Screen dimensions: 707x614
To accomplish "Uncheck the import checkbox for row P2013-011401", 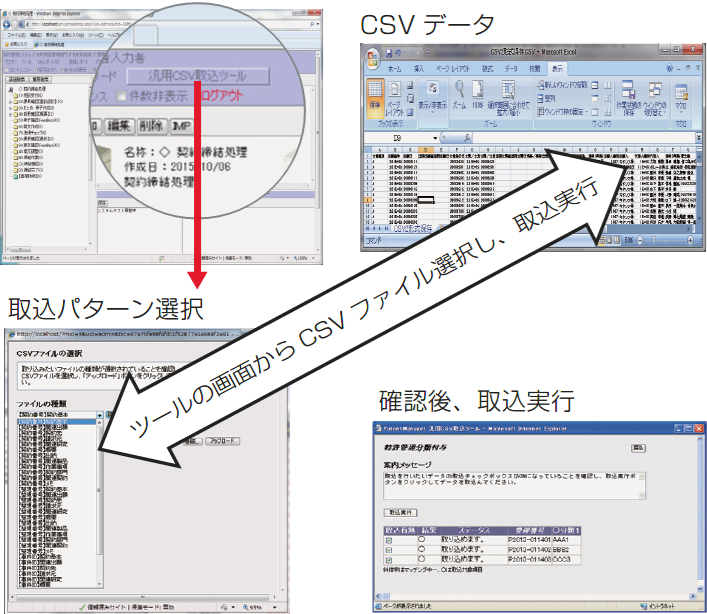I will coord(389,540).
